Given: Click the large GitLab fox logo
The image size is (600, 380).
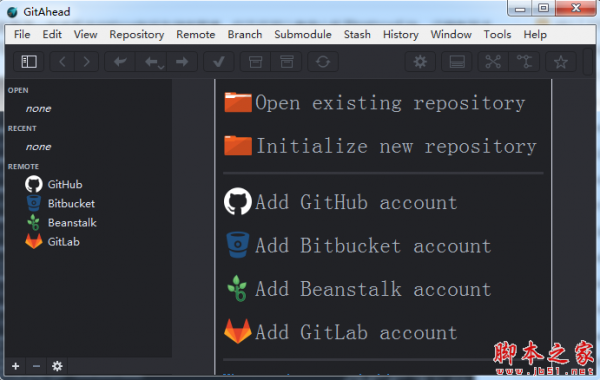Looking at the screenshot, I should [238, 331].
